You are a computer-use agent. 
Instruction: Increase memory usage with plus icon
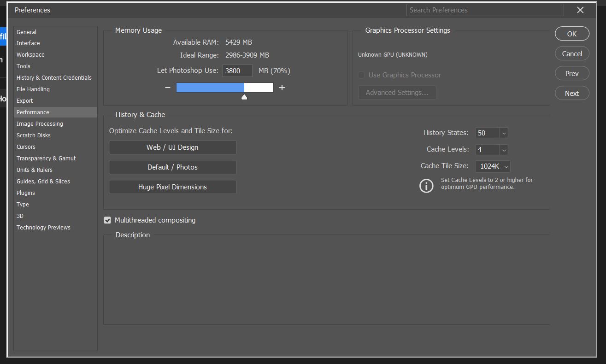[282, 88]
